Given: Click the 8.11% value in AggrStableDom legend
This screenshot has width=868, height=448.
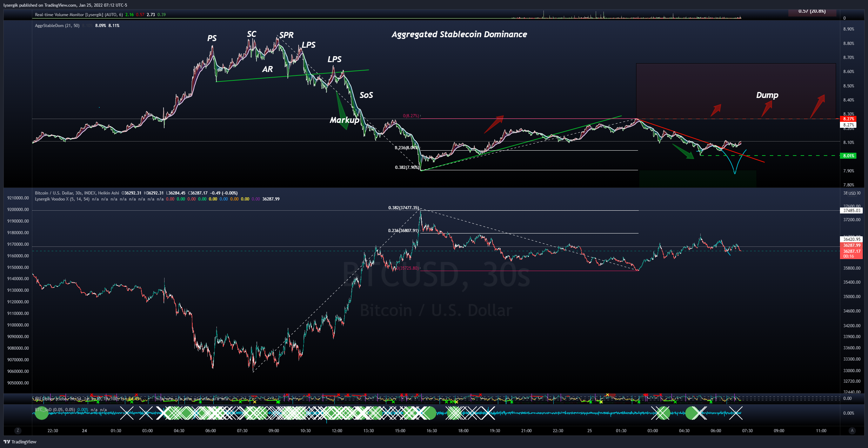Looking at the screenshot, I should 114,26.
